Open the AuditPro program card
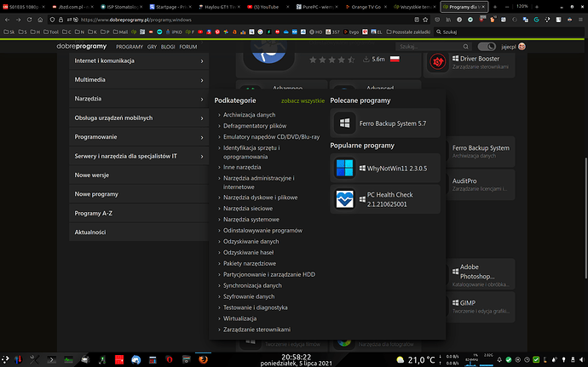Viewport: 588px width, 367px height. [481, 185]
